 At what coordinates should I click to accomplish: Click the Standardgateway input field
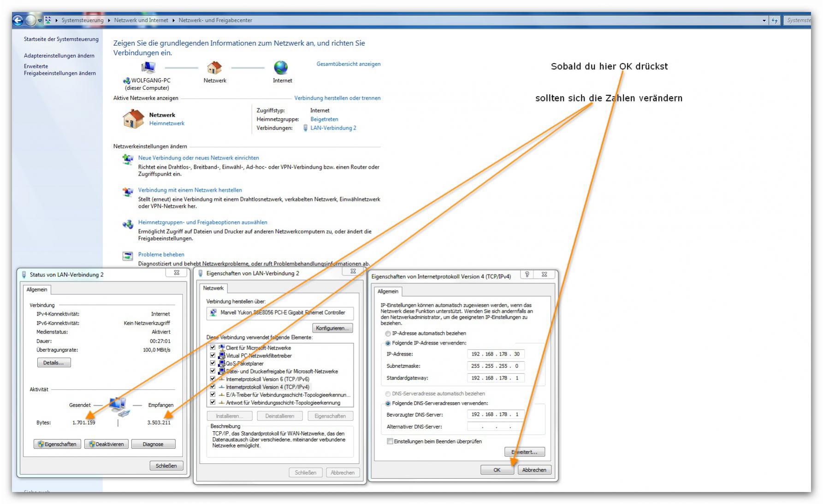click(x=496, y=378)
